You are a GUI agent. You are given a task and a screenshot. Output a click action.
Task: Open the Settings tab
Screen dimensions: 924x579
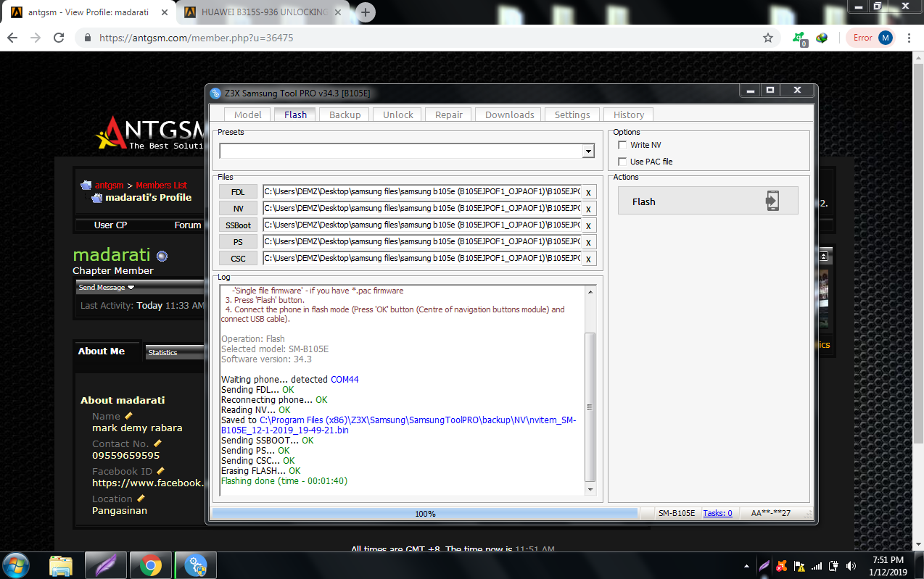[572, 114]
